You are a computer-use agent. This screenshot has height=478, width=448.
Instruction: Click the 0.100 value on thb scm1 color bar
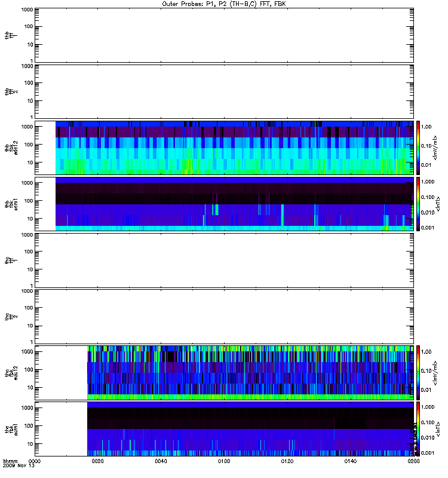click(x=428, y=197)
